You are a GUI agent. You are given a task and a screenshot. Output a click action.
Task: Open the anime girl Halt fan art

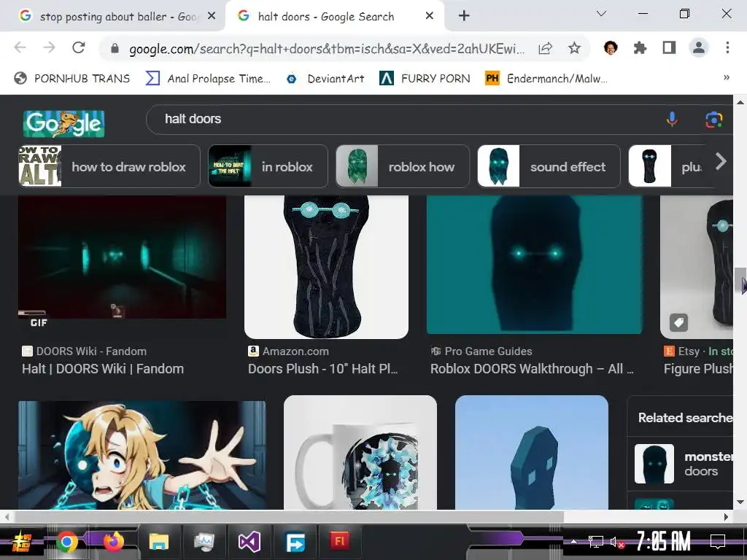coord(142,455)
